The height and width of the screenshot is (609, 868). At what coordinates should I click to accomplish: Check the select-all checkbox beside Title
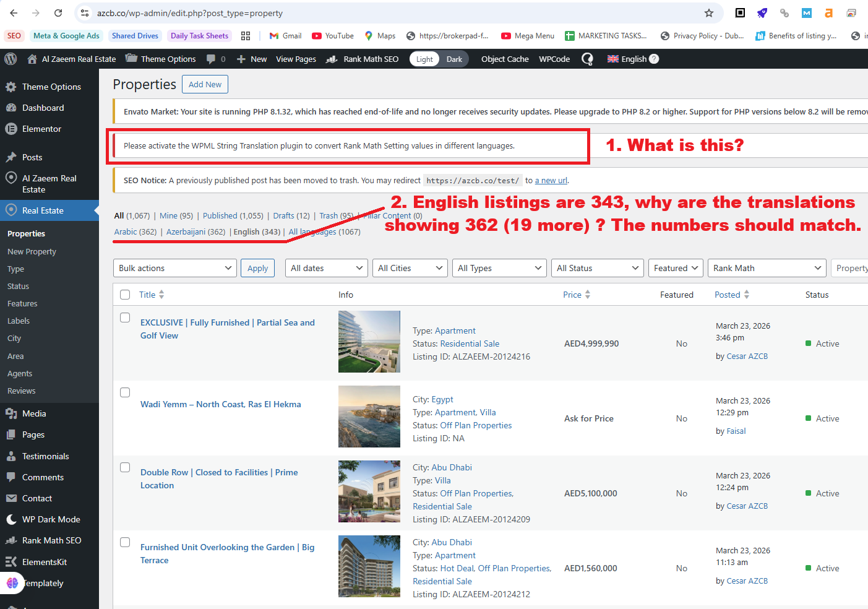pyautogui.click(x=125, y=295)
